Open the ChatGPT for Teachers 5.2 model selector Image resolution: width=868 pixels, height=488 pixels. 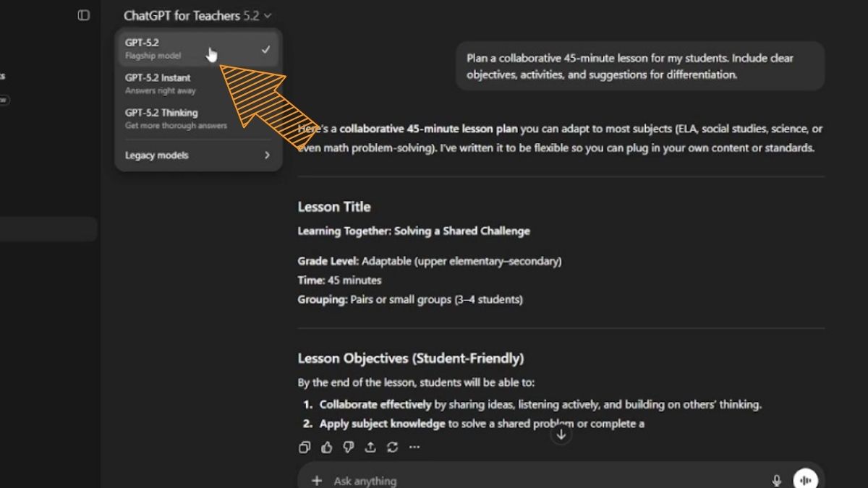197,15
